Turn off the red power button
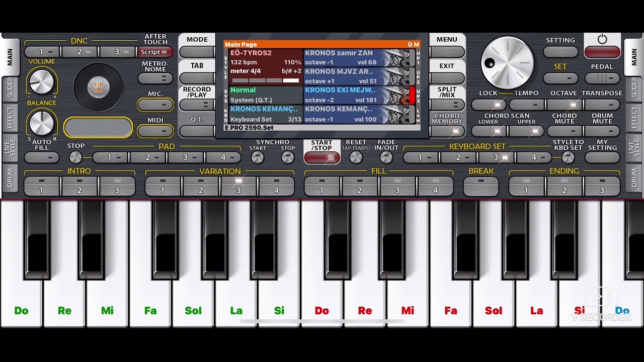The height and width of the screenshot is (362, 644). coord(602,52)
